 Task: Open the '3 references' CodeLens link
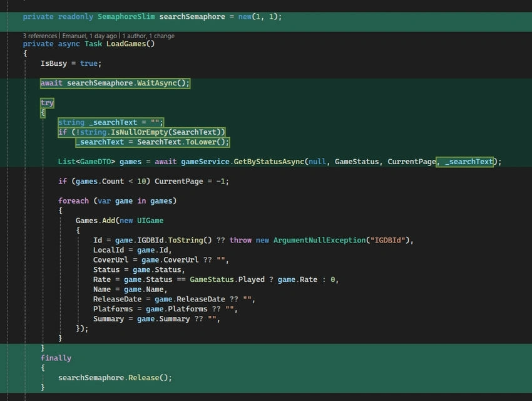click(x=40, y=36)
